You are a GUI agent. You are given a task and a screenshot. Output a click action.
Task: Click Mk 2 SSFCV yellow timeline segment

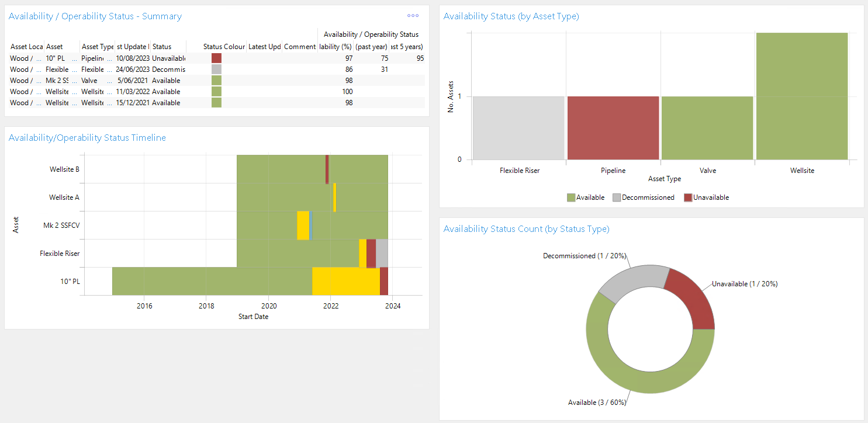303,226
